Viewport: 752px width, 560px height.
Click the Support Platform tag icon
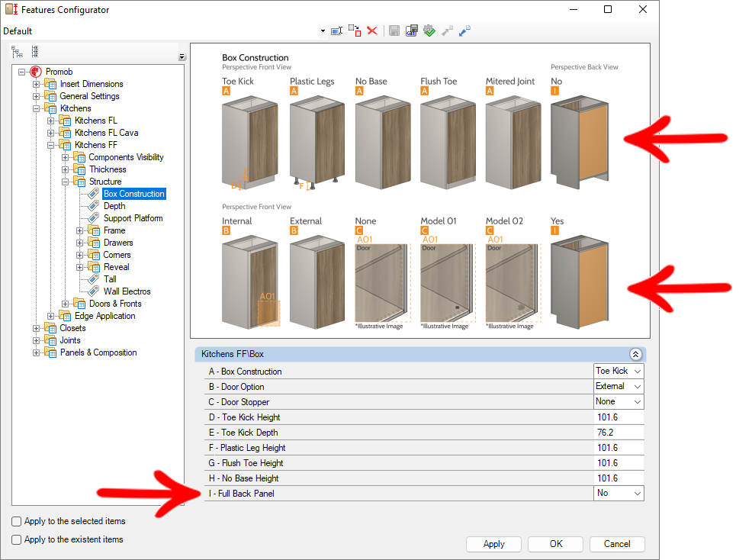pyautogui.click(x=94, y=218)
